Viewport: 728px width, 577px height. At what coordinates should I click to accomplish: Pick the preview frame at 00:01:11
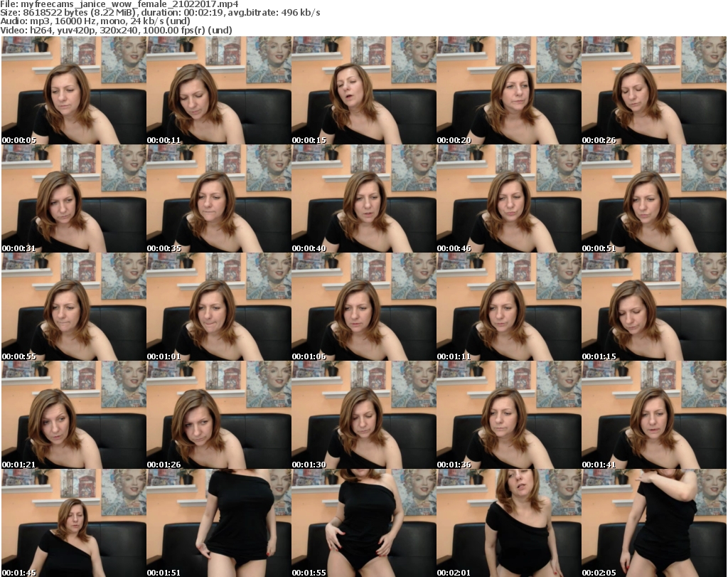coord(509,307)
